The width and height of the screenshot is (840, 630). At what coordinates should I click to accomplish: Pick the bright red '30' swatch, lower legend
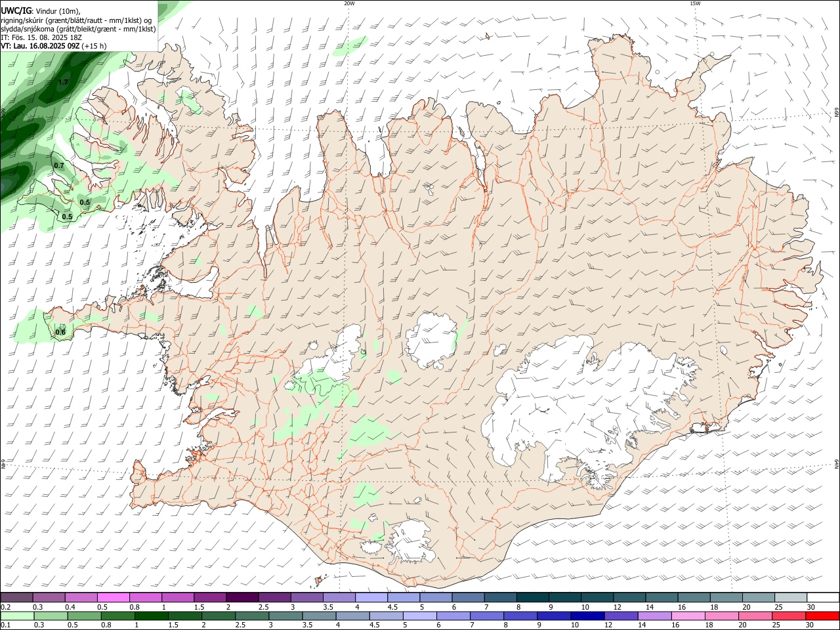tap(822, 616)
